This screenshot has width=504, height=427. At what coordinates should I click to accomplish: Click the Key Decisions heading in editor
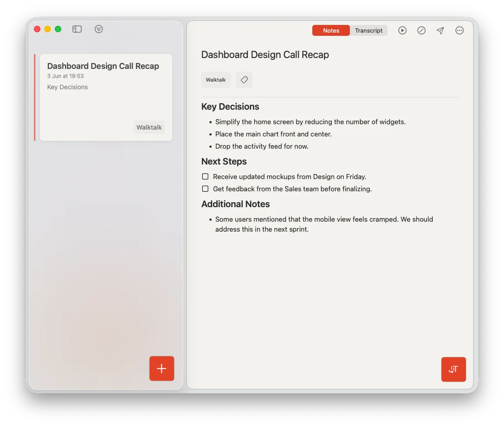coord(230,107)
